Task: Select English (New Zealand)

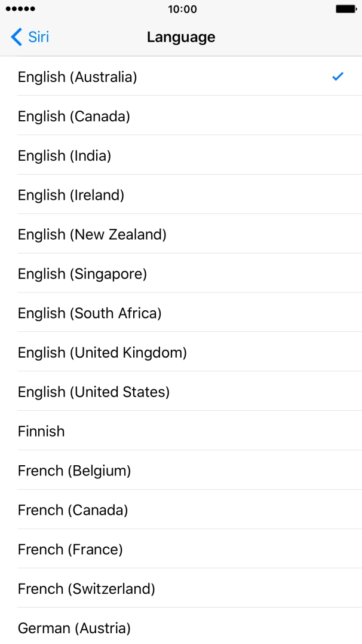Action: click(x=92, y=234)
